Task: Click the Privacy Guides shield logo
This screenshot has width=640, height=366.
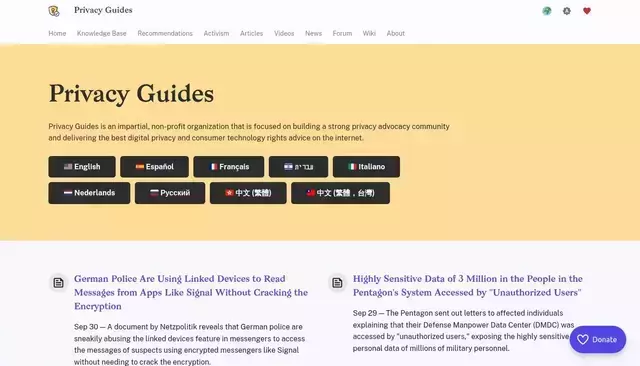Action: 54,11
